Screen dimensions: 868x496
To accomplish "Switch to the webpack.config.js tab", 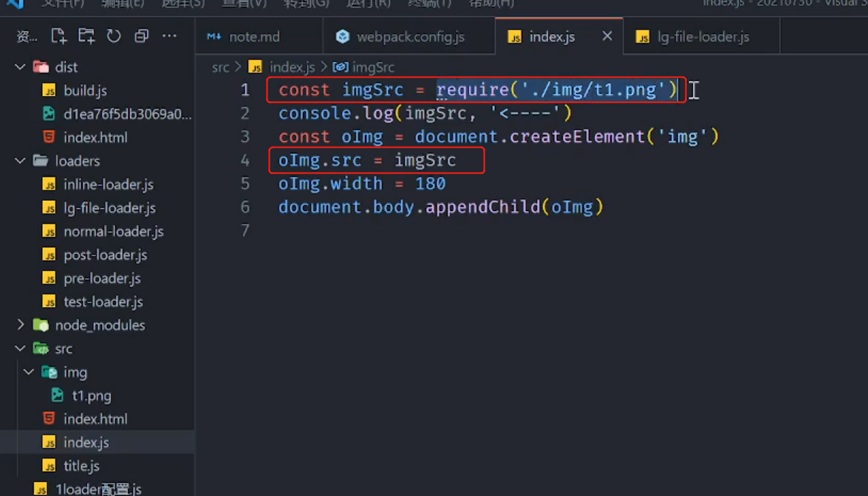I will point(410,37).
